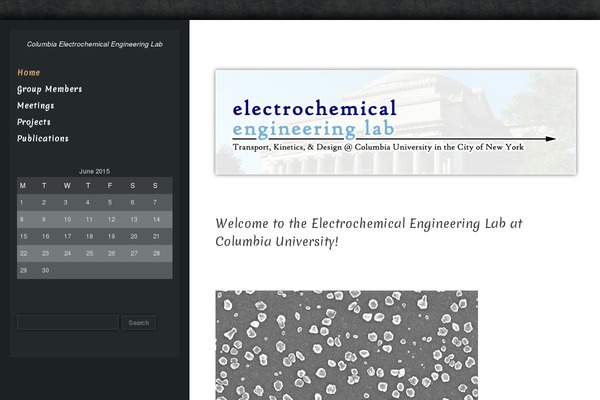Select calendar date 25

[89, 253]
